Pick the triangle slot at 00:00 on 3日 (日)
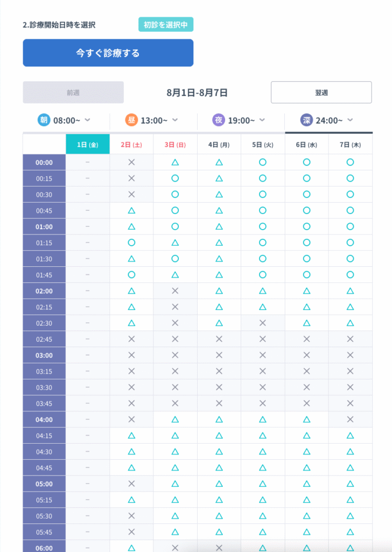 coord(175,162)
